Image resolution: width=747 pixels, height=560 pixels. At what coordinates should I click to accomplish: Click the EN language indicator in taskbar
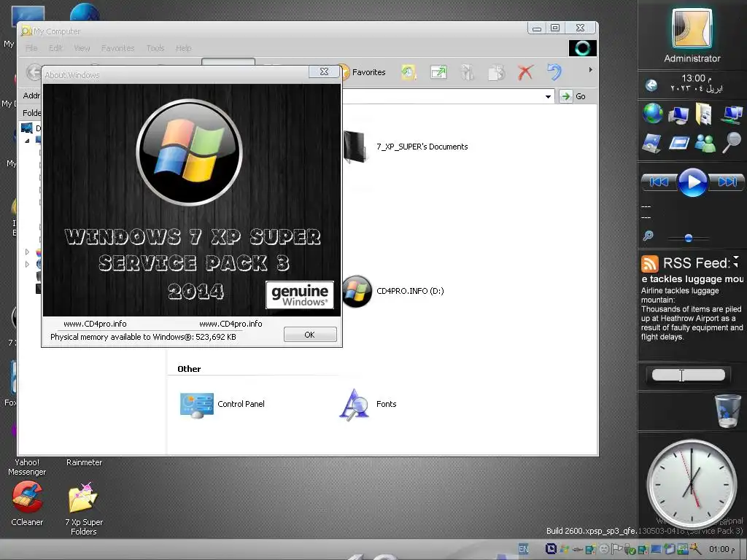(523, 549)
